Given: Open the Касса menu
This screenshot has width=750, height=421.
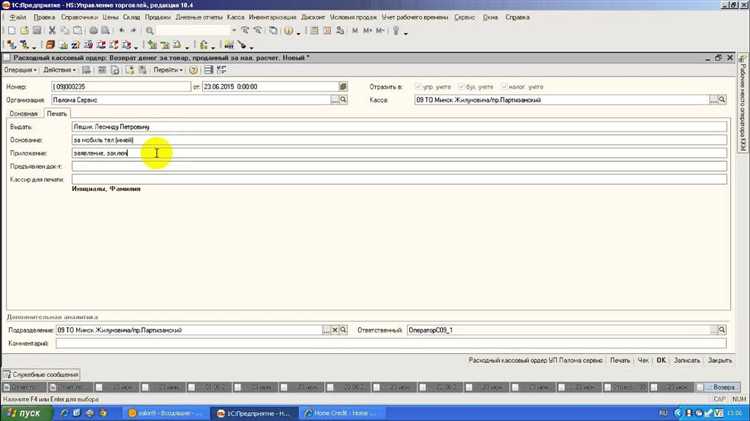Looking at the screenshot, I should coord(236,17).
